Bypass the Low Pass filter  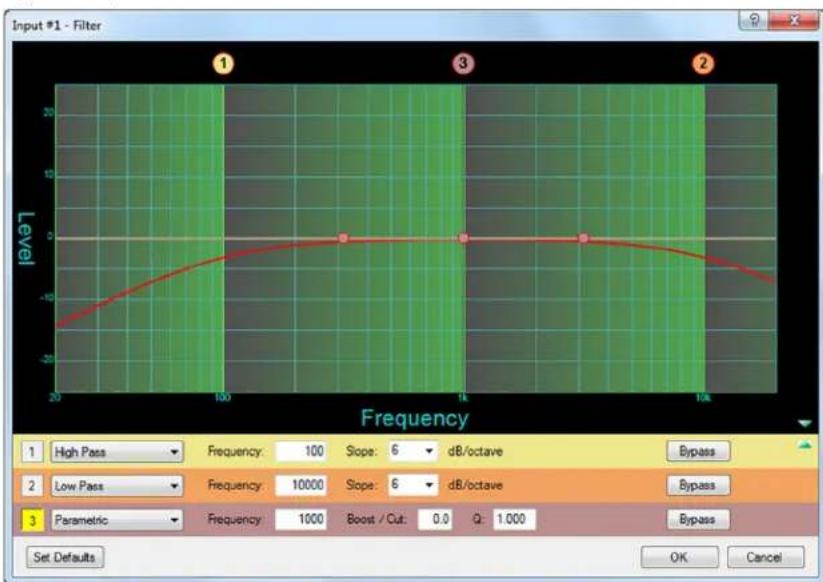(x=698, y=485)
